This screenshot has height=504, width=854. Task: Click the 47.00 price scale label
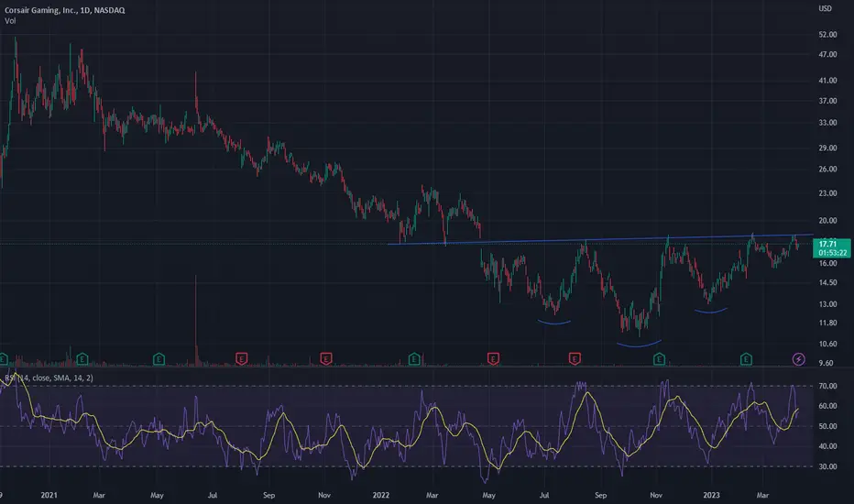click(x=827, y=54)
